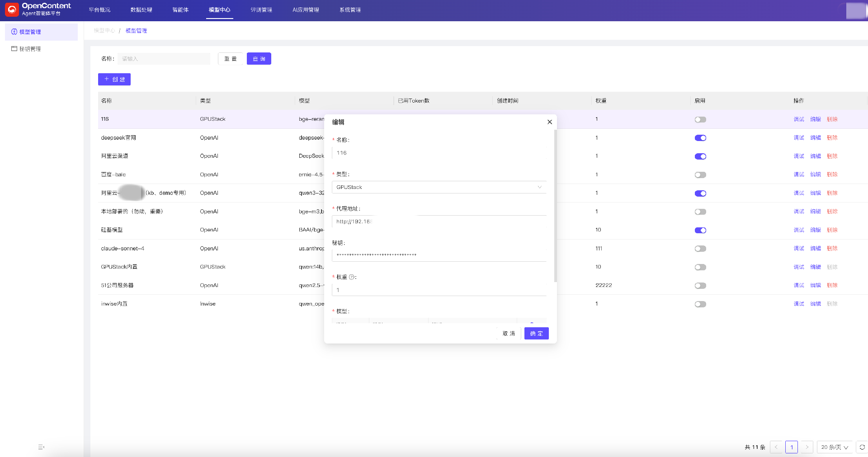Click the 模型管理 breadcrumb link
This screenshot has width=868, height=457.
(x=137, y=31)
